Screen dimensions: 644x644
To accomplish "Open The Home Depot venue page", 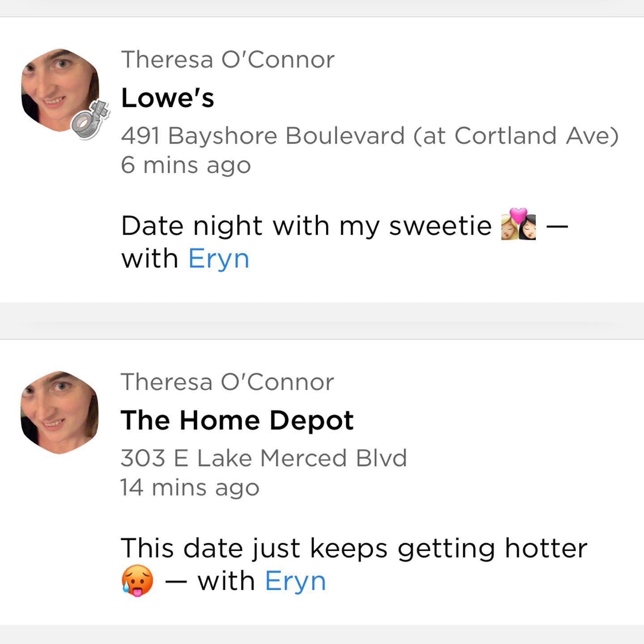I will click(237, 420).
